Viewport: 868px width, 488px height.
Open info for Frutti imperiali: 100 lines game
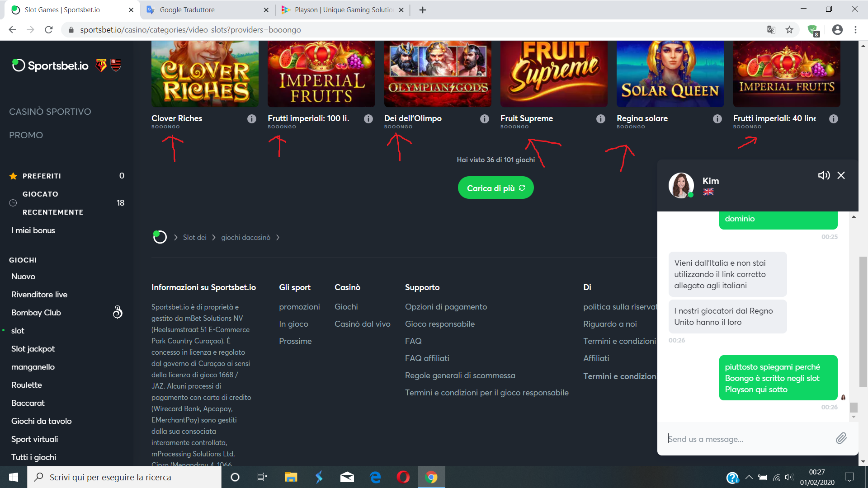368,119
